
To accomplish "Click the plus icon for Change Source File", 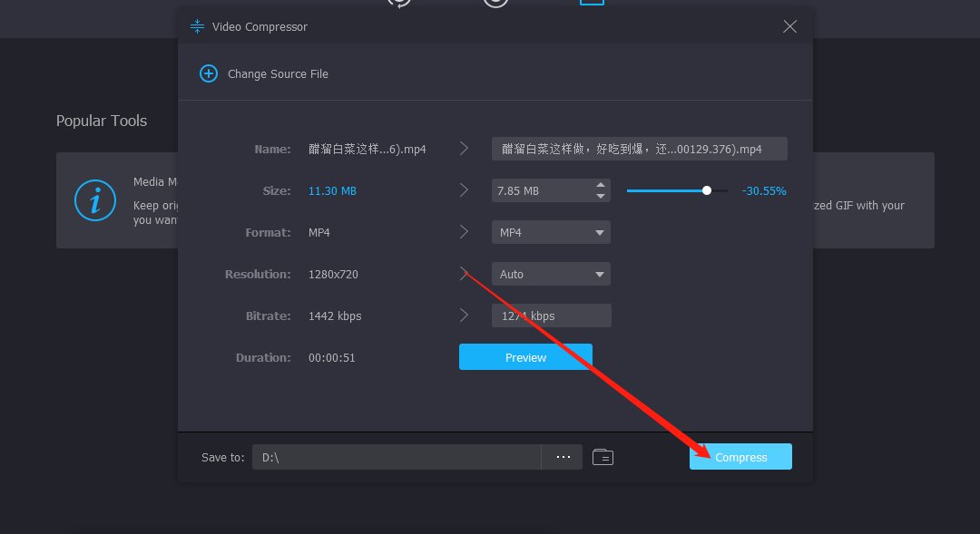I will (209, 73).
